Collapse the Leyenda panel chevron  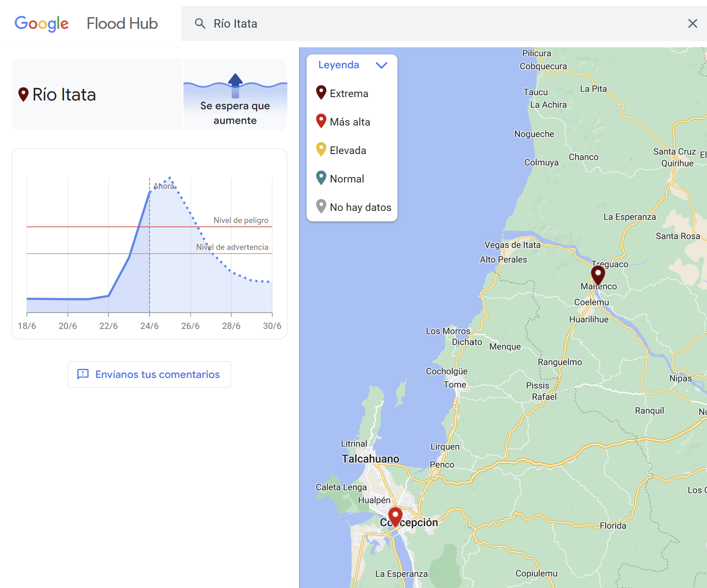(381, 65)
